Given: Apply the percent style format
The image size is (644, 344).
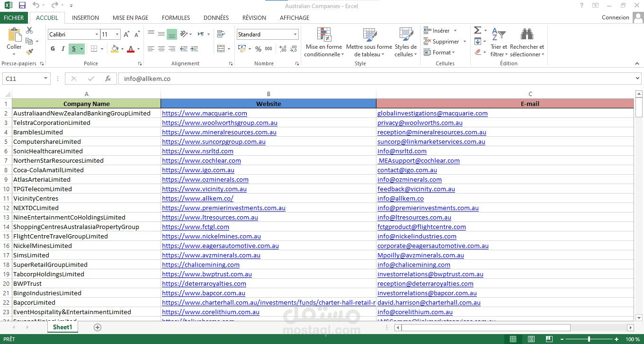Looking at the screenshot, I should tap(258, 49).
